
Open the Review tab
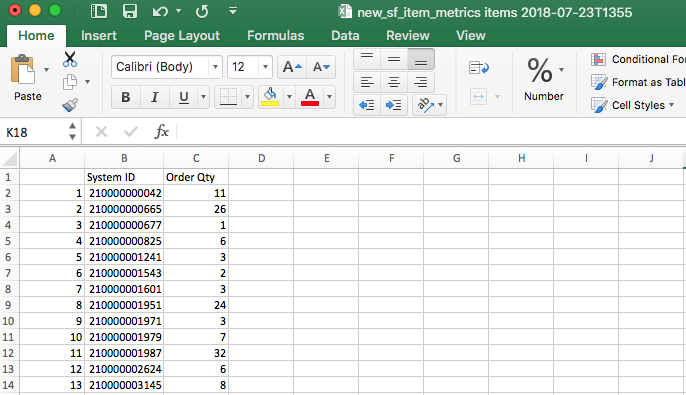pyautogui.click(x=408, y=35)
